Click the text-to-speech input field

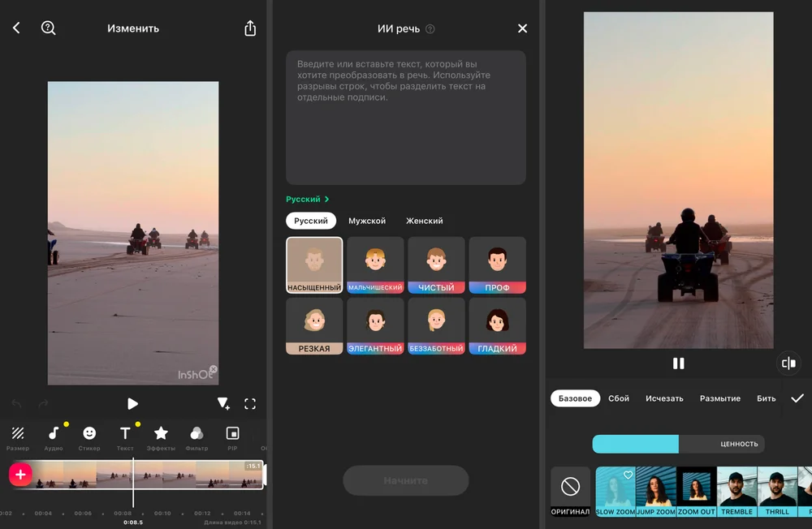[x=405, y=118]
